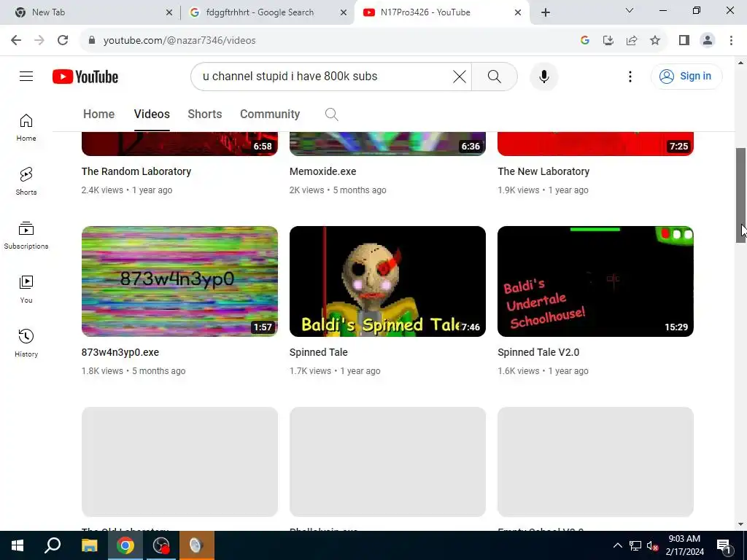View site information lock icon
This screenshot has height=560, width=747.
click(x=92, y=40)
